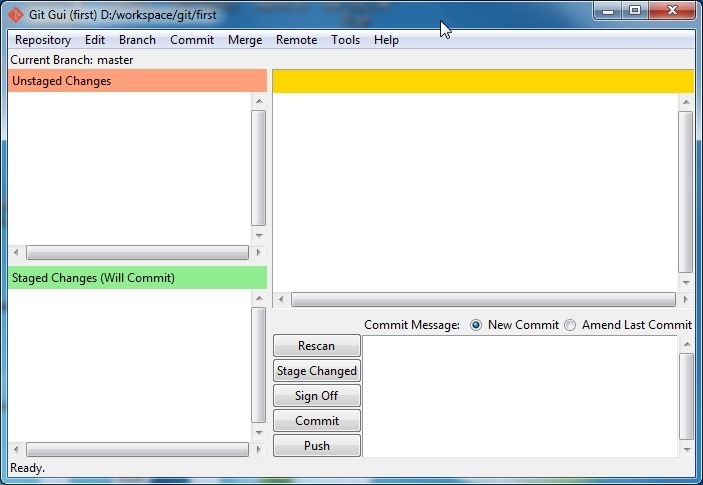703x485 pixels.
Task: Click the Commit button below Sign Off
Action: (x=317, y=420)
